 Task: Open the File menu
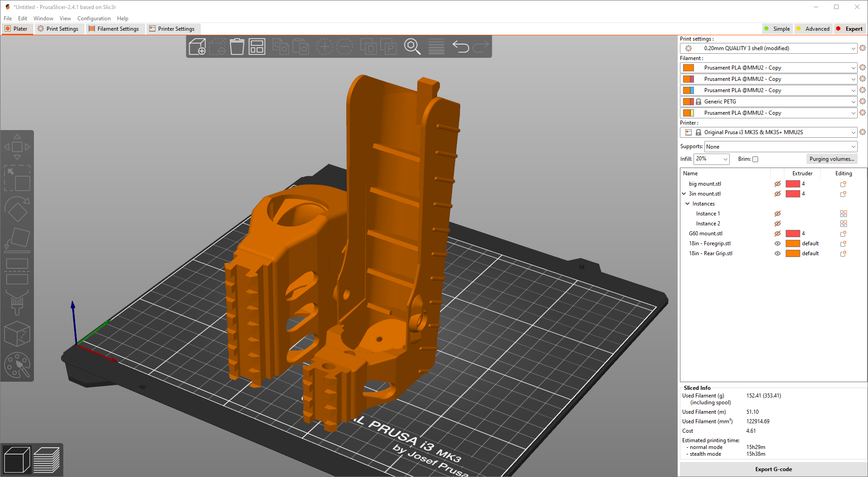click(x=8, y=19)
